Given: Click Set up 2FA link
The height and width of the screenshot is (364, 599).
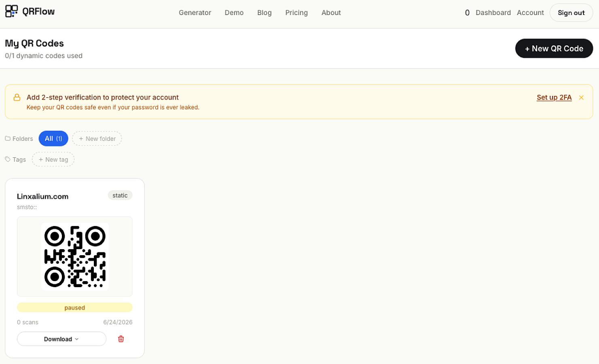Looking at the screenshot, I should click(x=554, y=97).
